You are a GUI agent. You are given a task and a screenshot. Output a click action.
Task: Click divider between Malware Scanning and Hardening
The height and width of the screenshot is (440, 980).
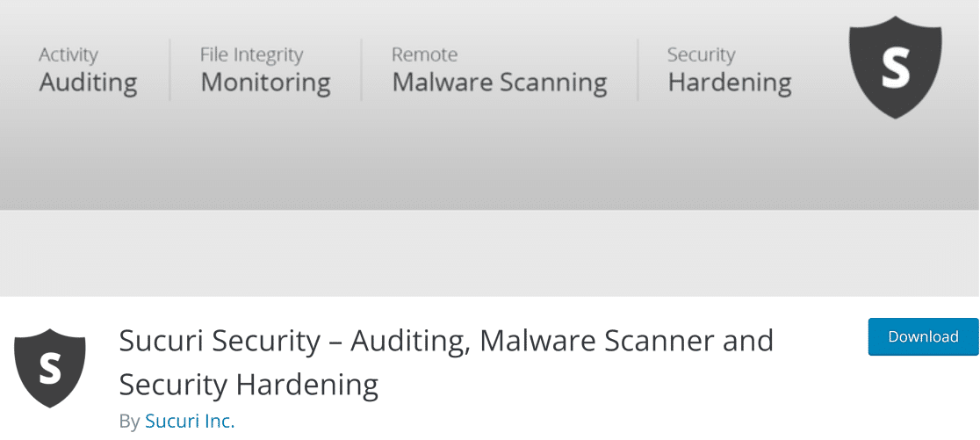(638, 70)
